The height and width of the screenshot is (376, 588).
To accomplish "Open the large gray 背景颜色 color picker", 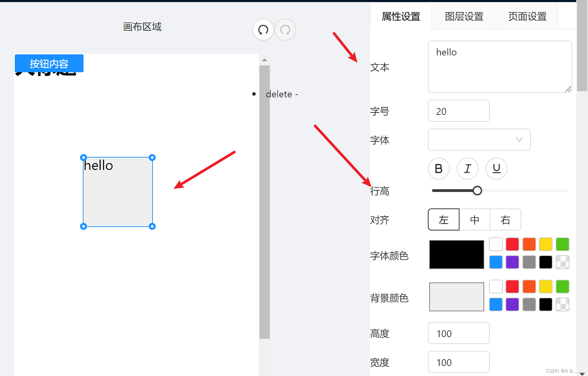I will pyautogui.click(x=457, y=297).
